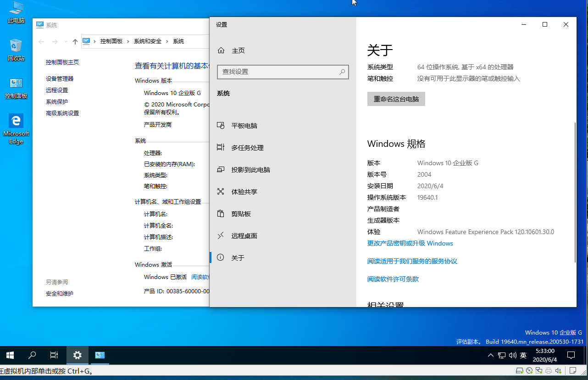Image resolution: width=588 pixels, height=380 pixels.
Task: Open 更改产品密钥或升级 Windows link
Action: 410,243
